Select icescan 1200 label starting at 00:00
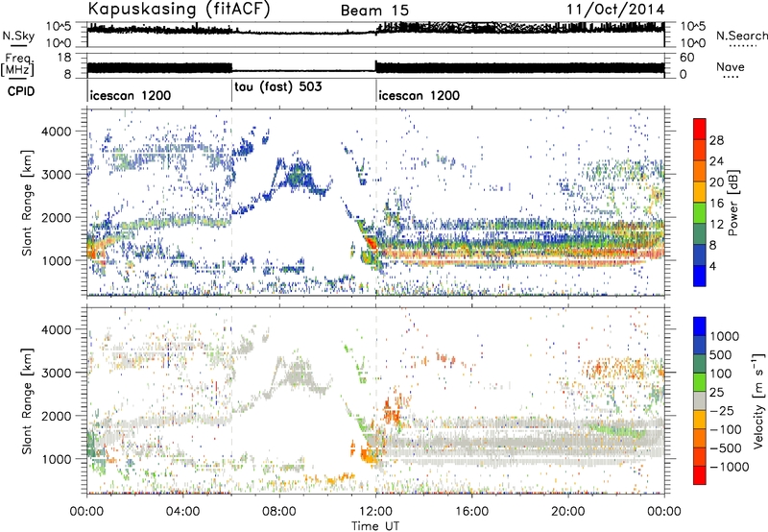Viewport: 768px width, 532px height. 131,95
